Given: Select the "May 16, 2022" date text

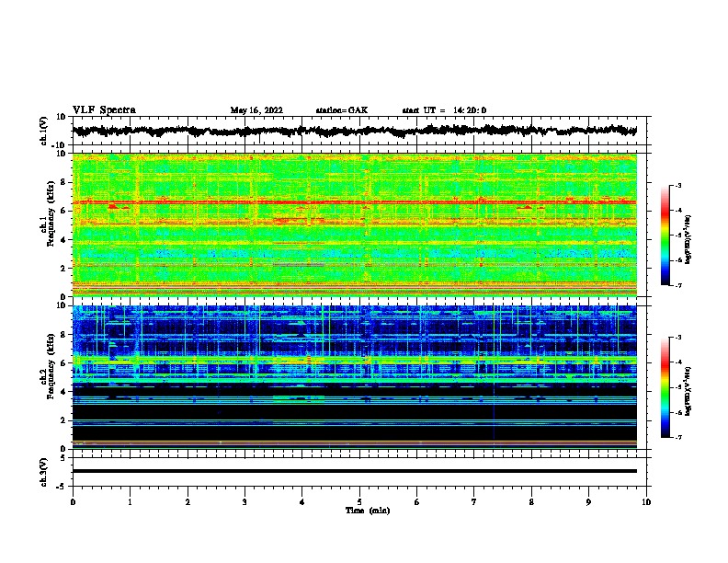Looking at the screenshot, I should click(x=256, y=110).
